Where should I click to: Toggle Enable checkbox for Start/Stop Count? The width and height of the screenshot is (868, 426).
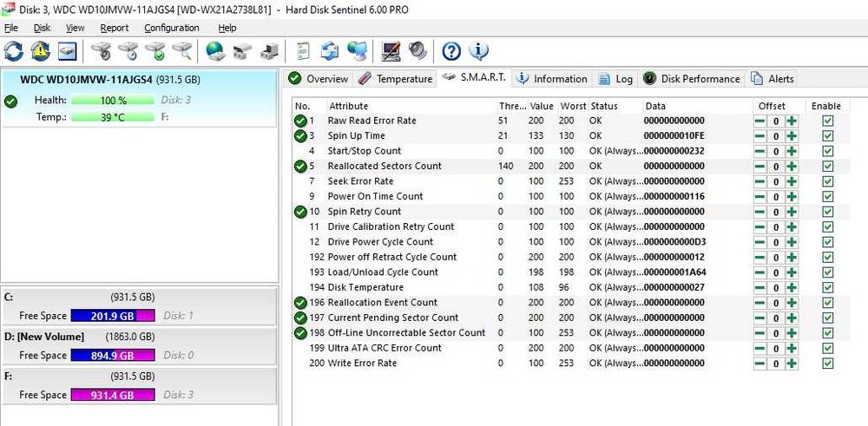(827, 151)
